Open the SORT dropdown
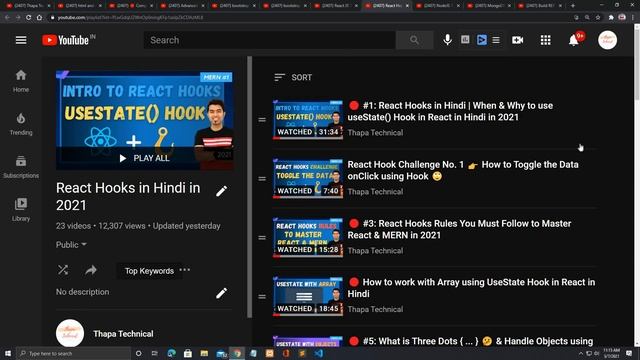The width and height of the screenshot is (640, 360). (293, 77)
